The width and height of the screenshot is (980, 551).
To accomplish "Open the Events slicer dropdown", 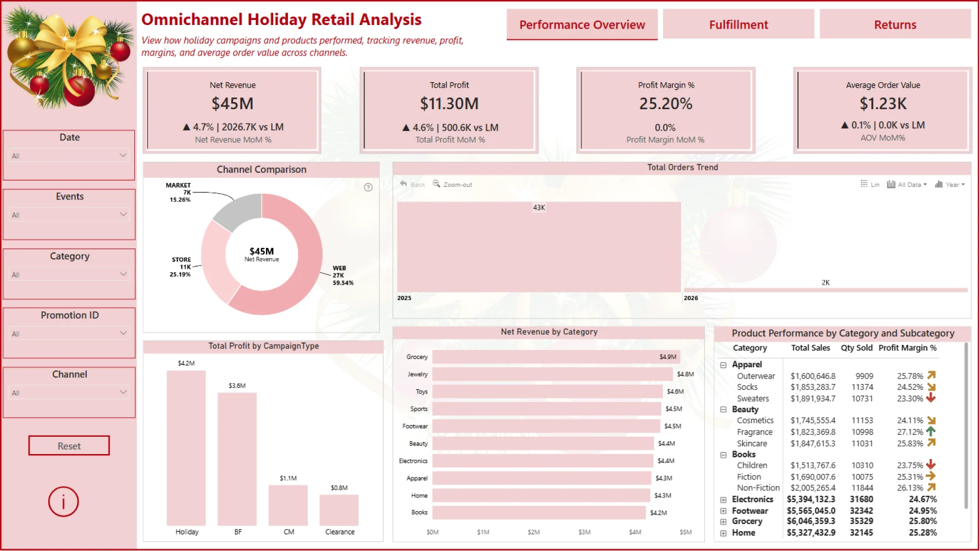I will click(123, 214).
